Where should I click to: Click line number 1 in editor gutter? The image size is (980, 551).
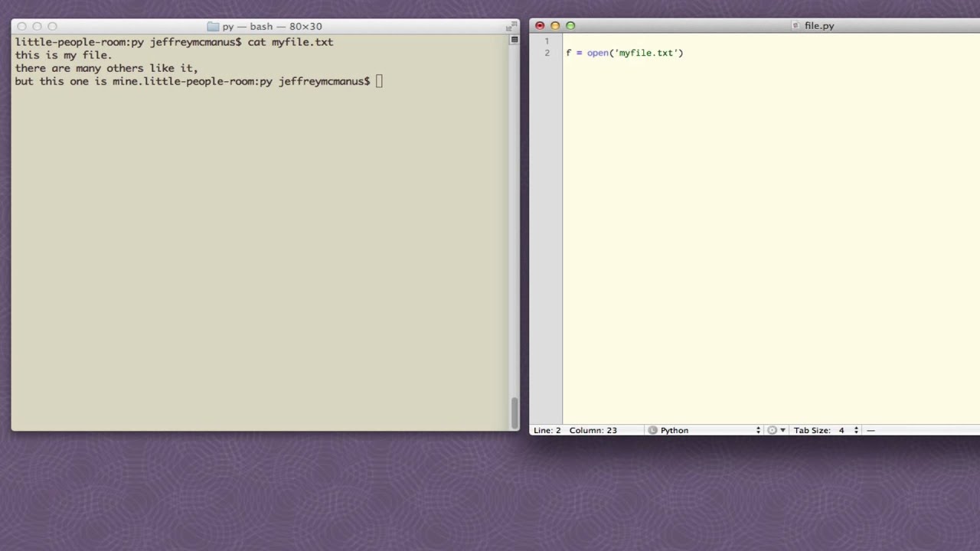(547, 41)
